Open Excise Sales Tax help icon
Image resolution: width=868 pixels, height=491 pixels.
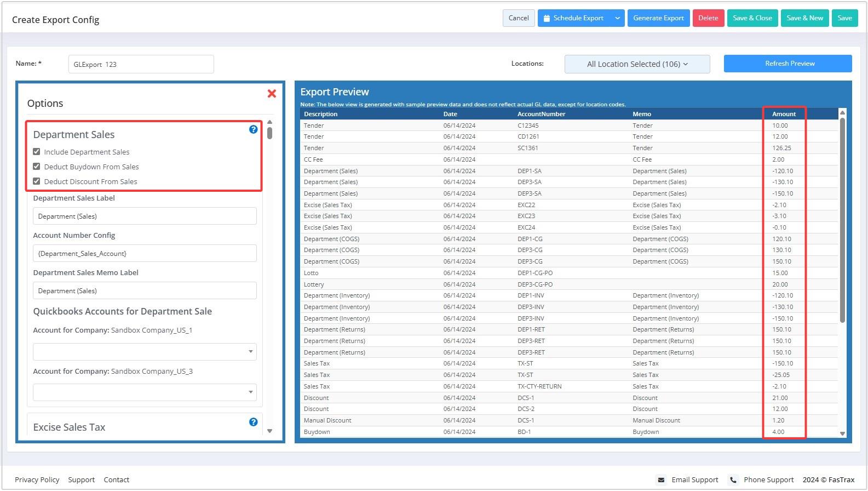tap(253, 422)
